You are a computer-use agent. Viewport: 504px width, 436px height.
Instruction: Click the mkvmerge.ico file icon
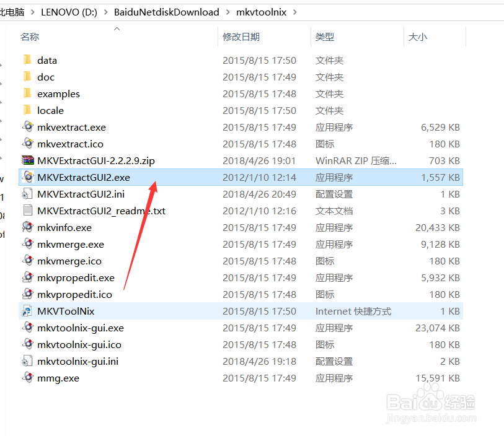click(x=28, y=261)
